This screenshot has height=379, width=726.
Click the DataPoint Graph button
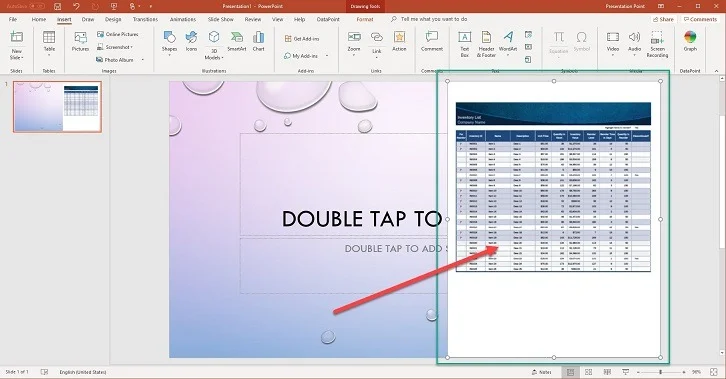point(690,42)
